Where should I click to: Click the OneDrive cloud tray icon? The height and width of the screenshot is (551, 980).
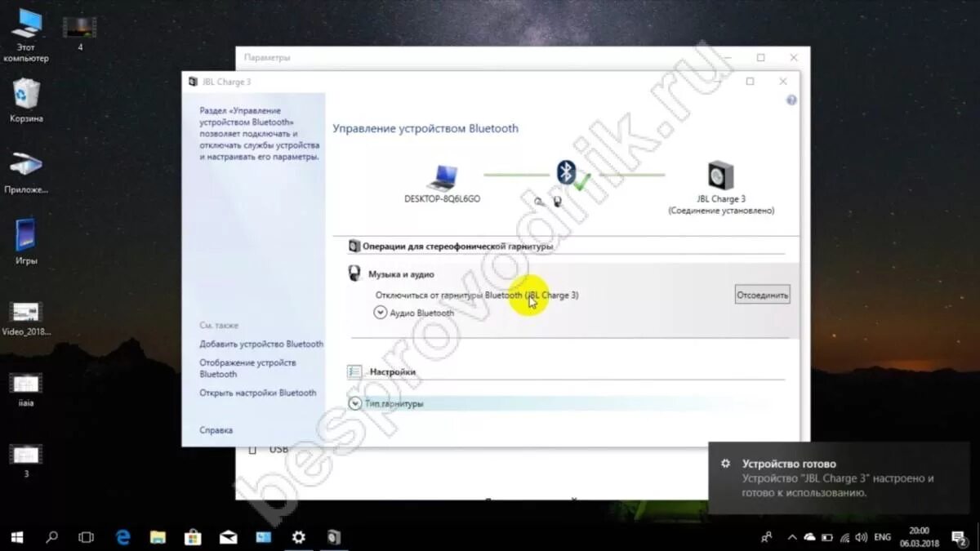809,537
